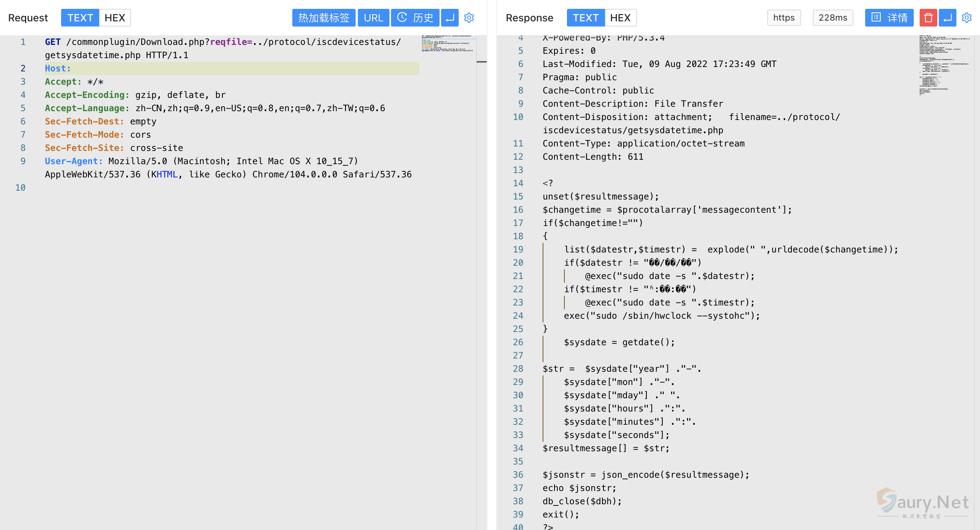Toggle Request line wrap arrow icon
The image size is (980, 530).
[x=450, y=18]
